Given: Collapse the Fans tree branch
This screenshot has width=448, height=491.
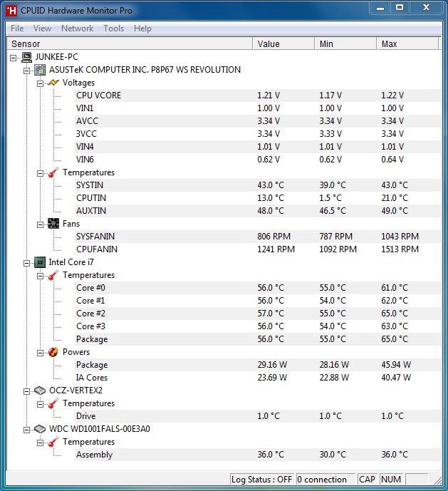Looking at the screenshot, I should coord(40,224).
